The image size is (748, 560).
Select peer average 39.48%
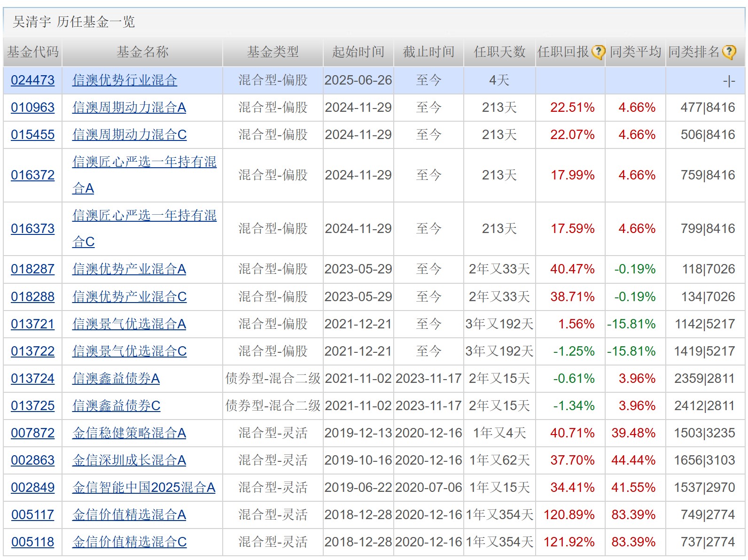pyautogui.click(x=633, y=433)
